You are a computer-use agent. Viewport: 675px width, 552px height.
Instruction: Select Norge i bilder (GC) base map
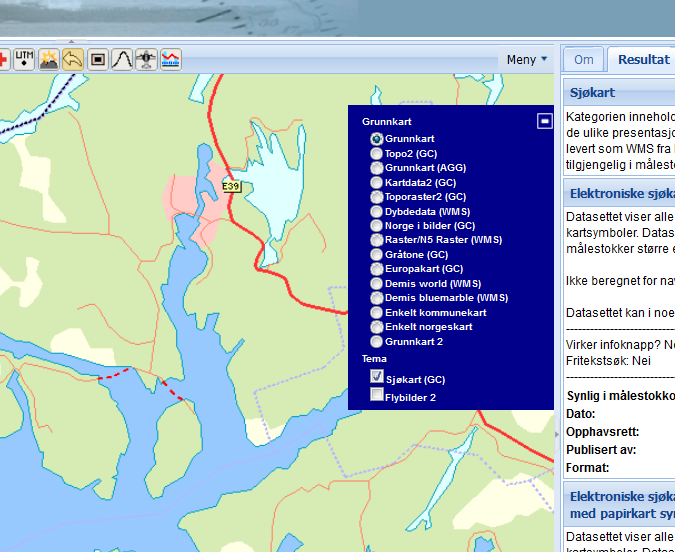click(376, 226)
